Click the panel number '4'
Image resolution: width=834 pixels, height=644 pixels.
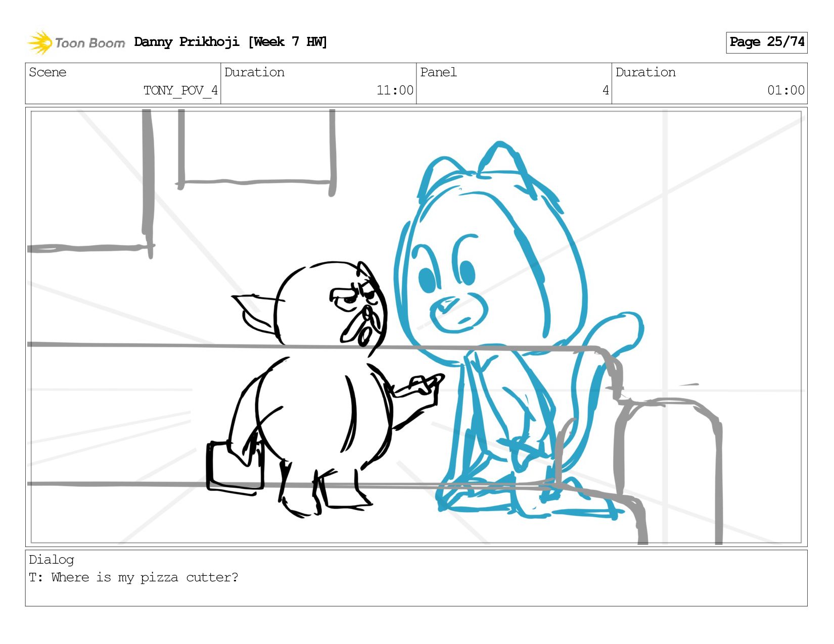[606, 90]
